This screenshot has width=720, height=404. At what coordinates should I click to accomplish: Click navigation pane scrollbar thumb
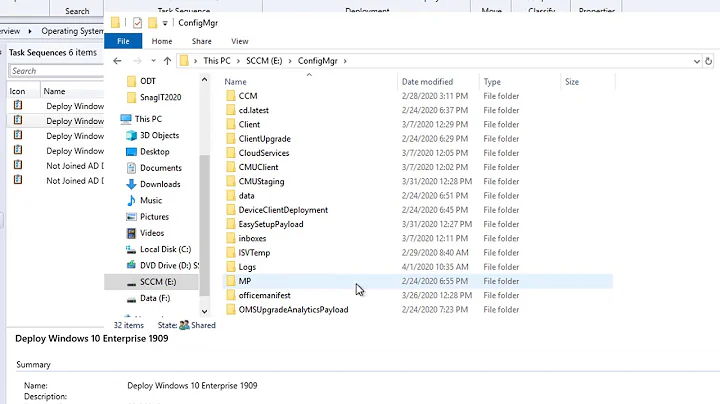204,225
